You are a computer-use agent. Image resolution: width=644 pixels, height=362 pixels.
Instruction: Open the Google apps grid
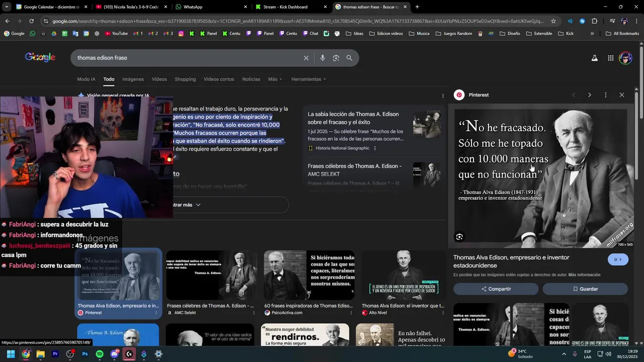tap(610, 58)
